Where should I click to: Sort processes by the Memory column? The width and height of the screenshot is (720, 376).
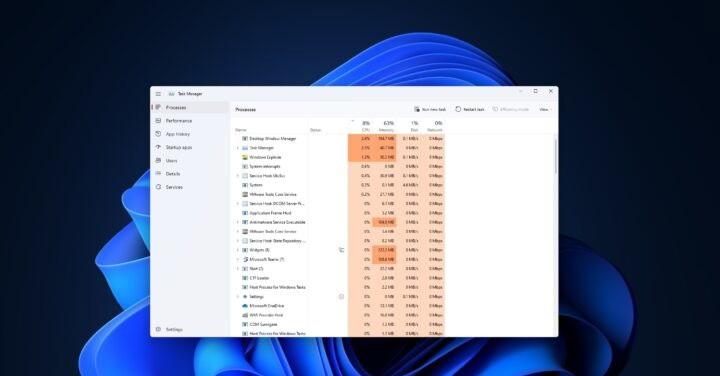(x=384, y=126)
